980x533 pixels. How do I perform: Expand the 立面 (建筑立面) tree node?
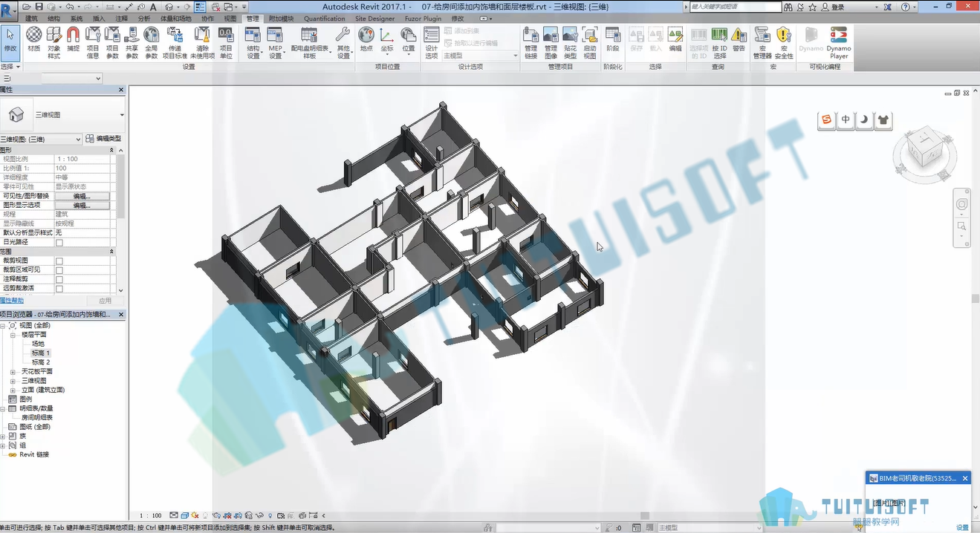13,390
